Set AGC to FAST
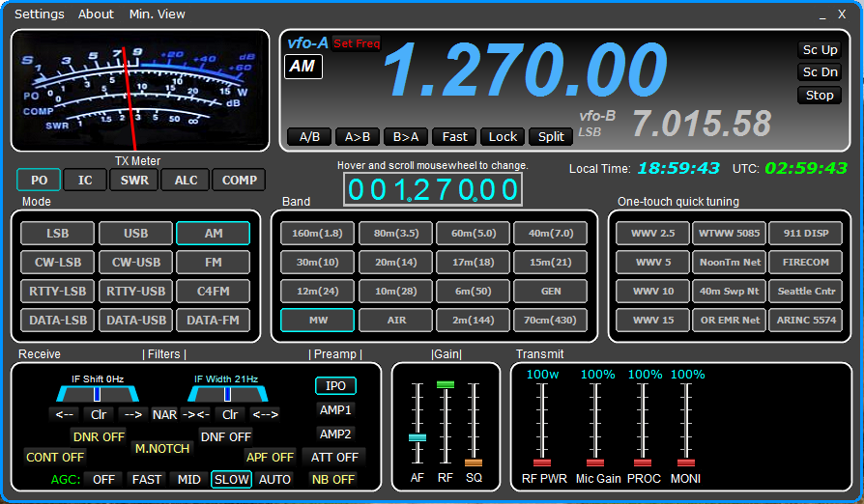Screen dimensions: 864x504 (147, 479)
